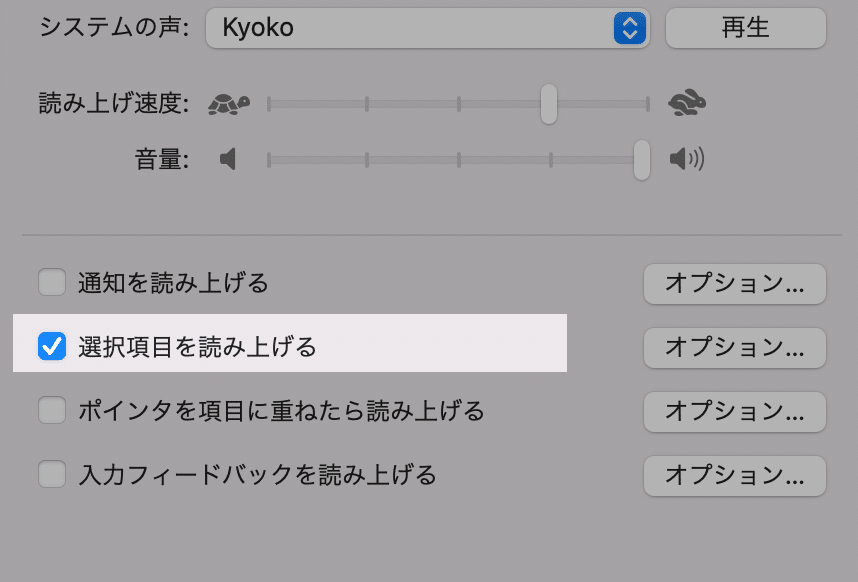Click the blue arrows of the Kyoko dropdown
The width and height of the screenshot is (858, 582).
pos(629,28)
